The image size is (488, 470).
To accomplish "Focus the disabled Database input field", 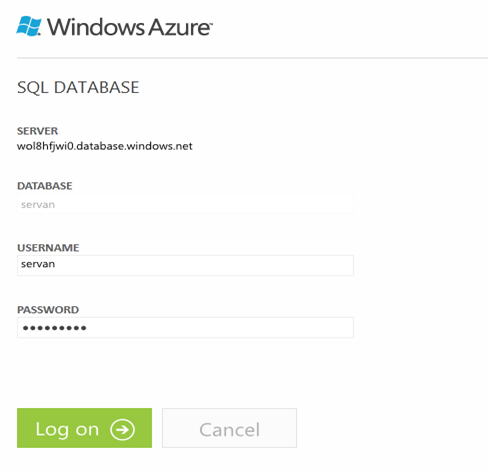I will (x=185, y=204).
